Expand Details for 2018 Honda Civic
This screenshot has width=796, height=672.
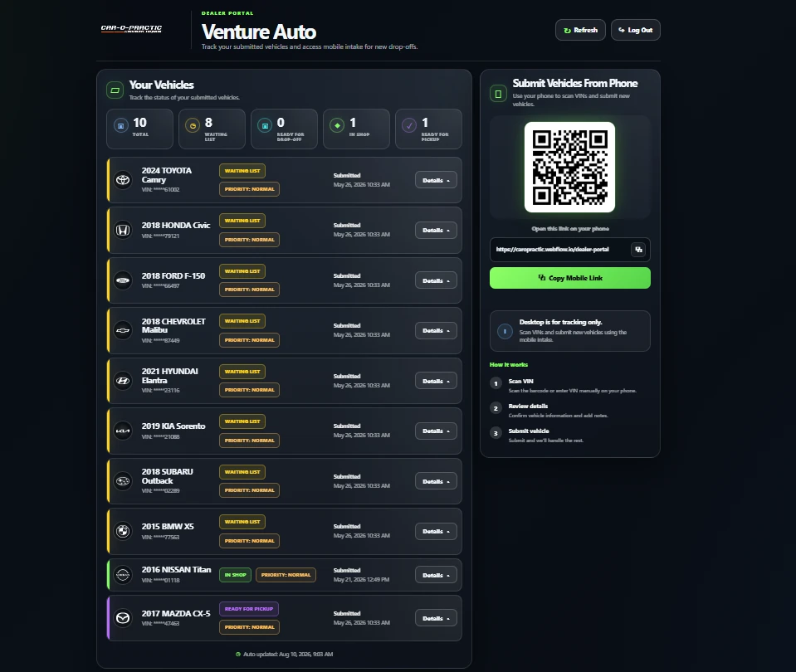pyautogui.click(x=436, y=230)
